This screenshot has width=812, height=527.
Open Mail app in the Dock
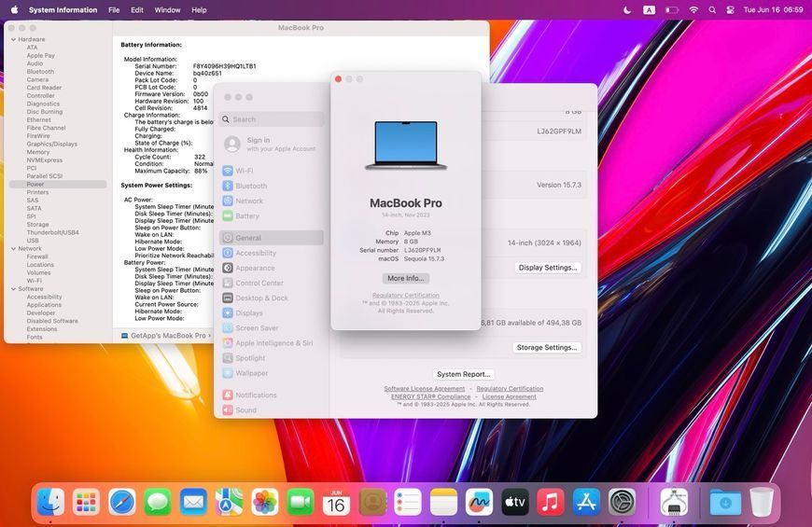(194, 502)
